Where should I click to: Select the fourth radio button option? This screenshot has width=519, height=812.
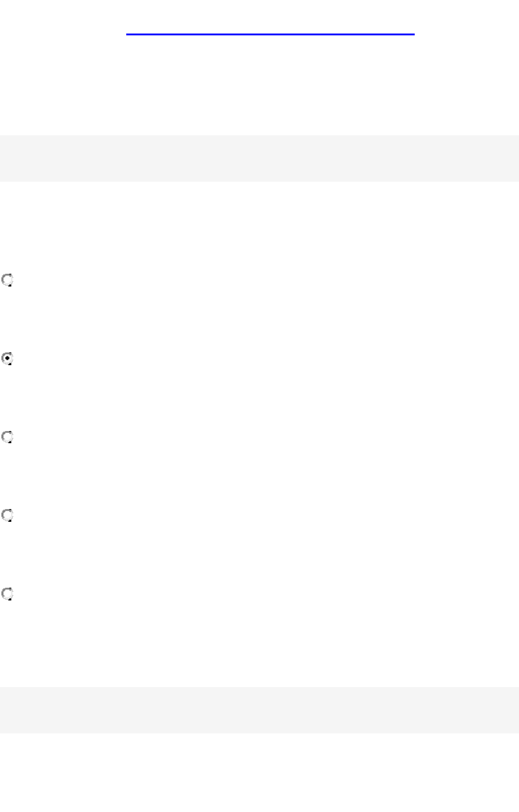click(x=7, y=516)
